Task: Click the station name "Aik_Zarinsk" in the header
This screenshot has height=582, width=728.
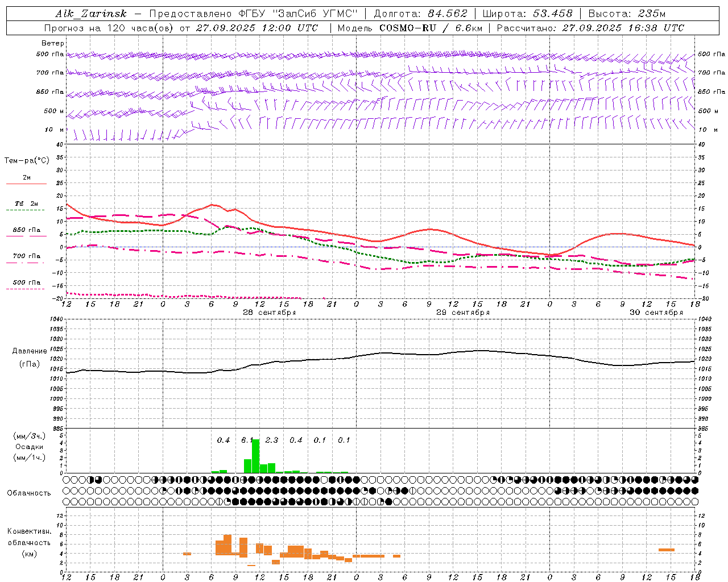Action: (91, 14)
